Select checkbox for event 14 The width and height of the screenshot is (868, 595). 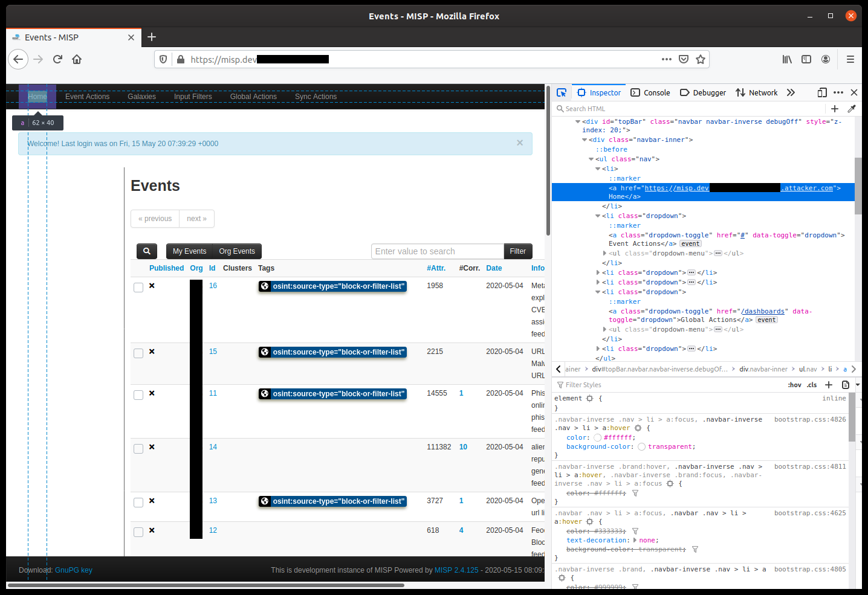pos(138,449)
